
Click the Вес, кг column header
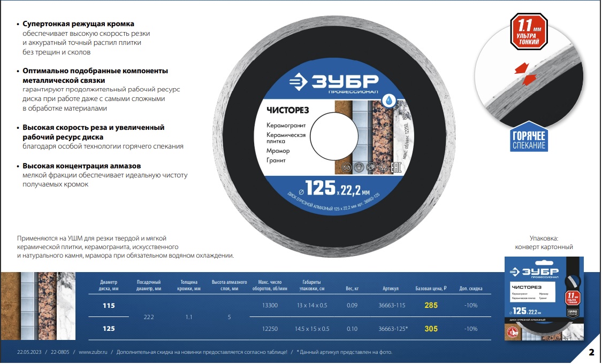[352, 289]
